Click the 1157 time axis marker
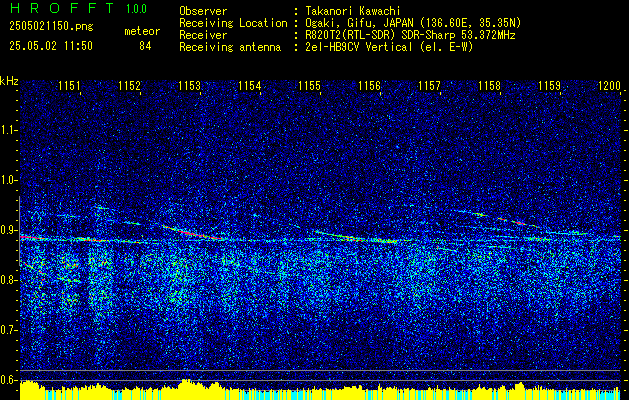Image resolution: width=629 pixels, height=400 pixels. tap(429, 86)
